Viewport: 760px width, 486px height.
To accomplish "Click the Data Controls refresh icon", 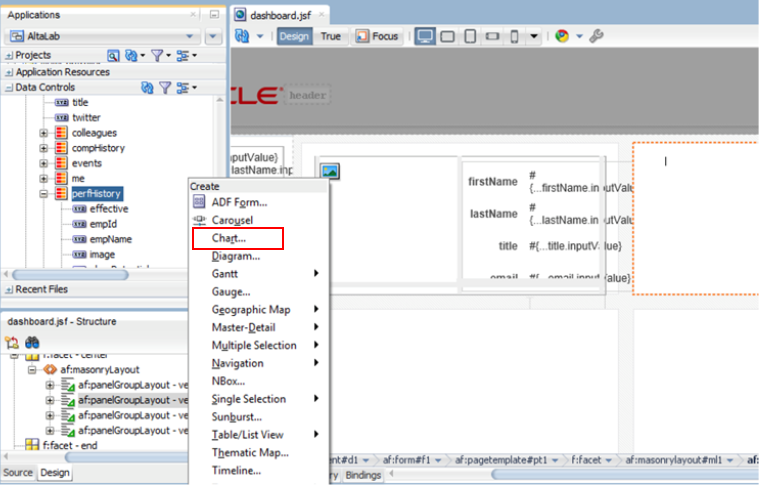I will coord(147,88).
